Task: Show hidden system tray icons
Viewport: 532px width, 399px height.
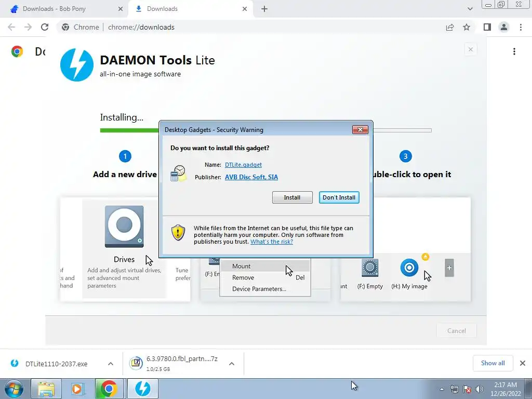Action: 442,389
